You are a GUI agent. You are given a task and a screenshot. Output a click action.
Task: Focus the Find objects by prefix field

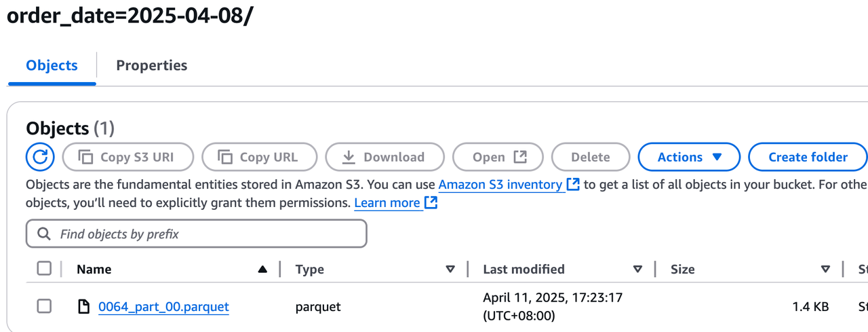point(203,234)
